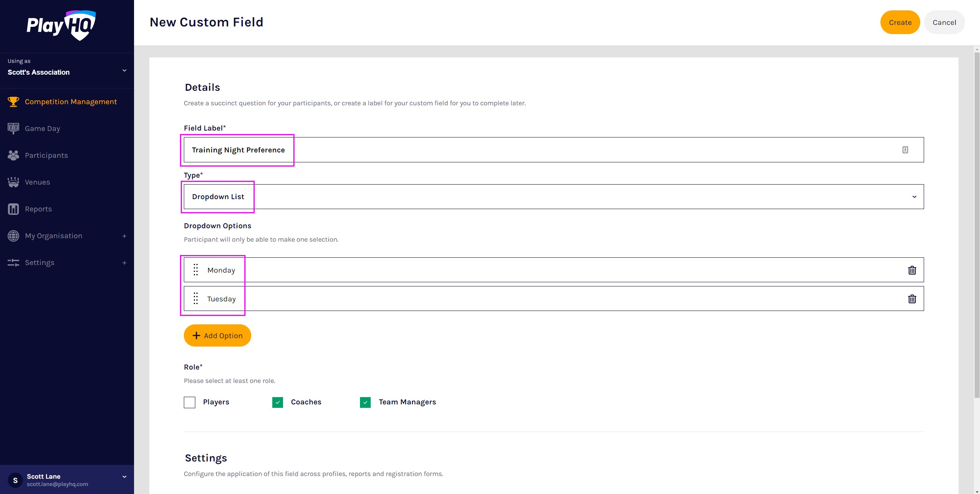Click the icon inside Field Label box
This screenshot has height=494, width=980.
pos(905,150)
